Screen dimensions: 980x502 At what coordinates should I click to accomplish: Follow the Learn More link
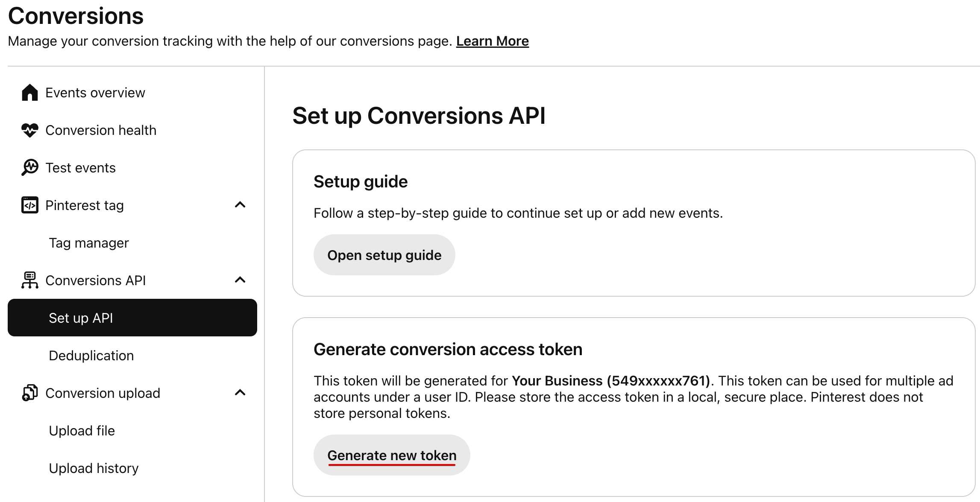pos(492,41)
